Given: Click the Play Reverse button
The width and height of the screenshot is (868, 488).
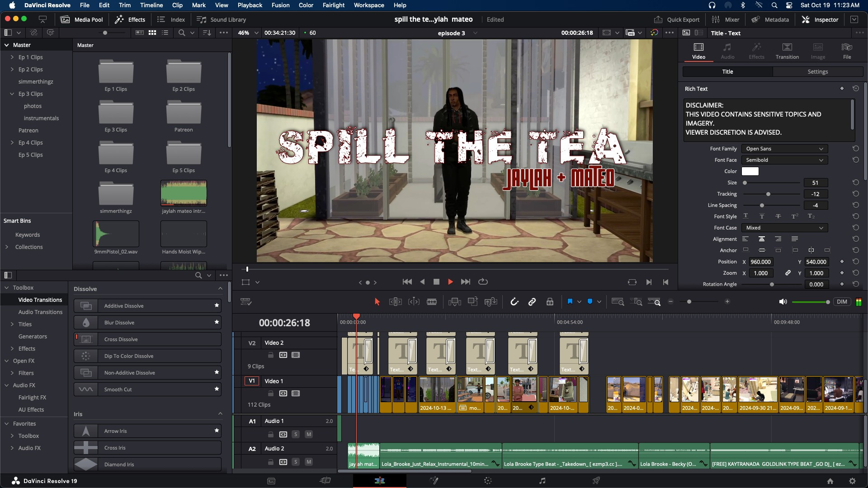Looking at the screenshot, I should click(x=422, y=282).
